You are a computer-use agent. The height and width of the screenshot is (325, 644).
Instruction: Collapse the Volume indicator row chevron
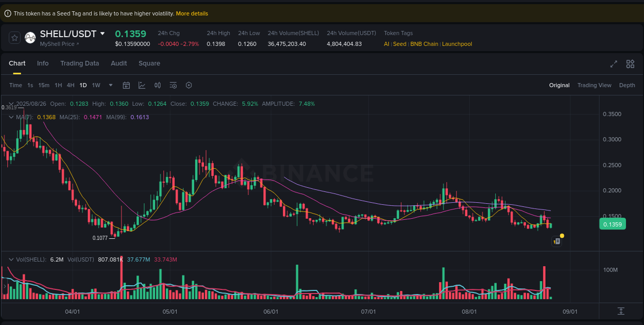(x=10, y=259)
